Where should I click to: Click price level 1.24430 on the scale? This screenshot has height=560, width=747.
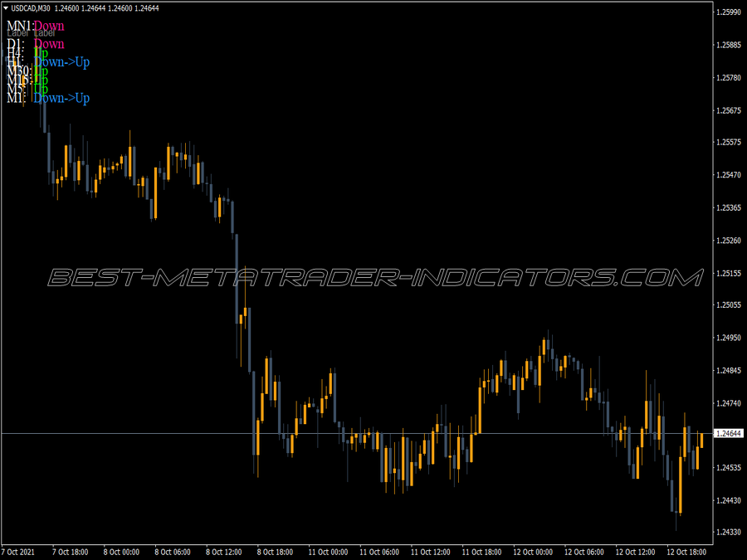pyautogui.click(x=729, y=500)
